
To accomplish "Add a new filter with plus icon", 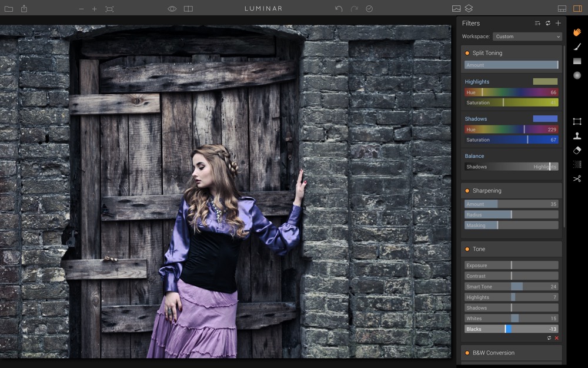I will [559, 24].
